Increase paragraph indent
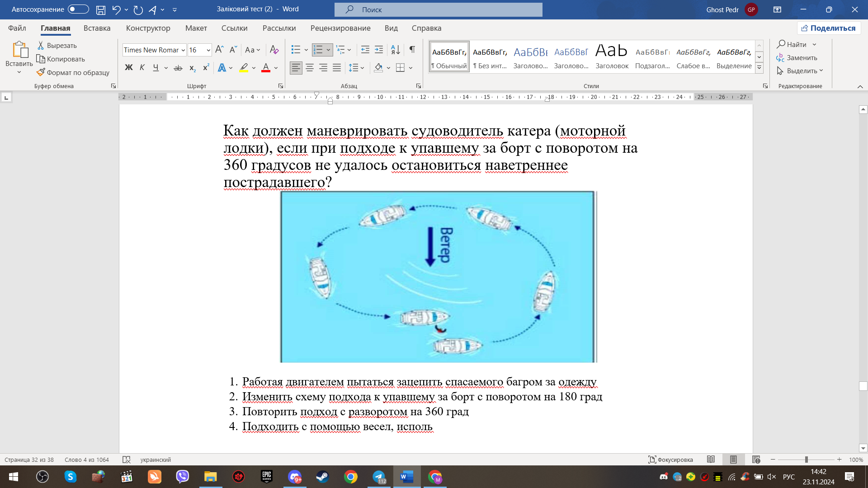Screen dimensions: 868x488 tap(379, 50)
